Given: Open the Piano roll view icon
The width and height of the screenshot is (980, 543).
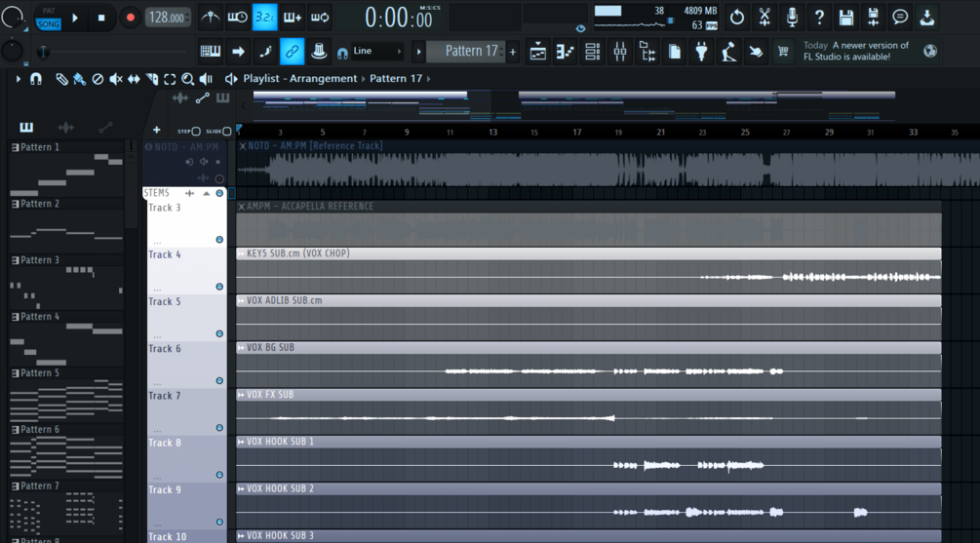Looking at the screenshot, I should [x=565, y=52].
